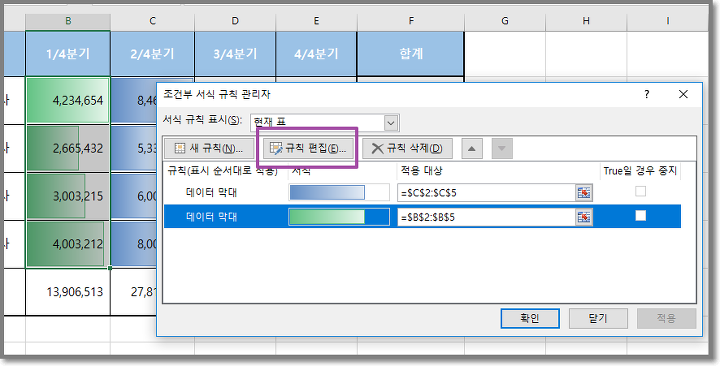Image resolution: width=720 pixels, height=366 pixels.
Task: Click the total cell 13,906,513
Action: [x=68, y=292]
